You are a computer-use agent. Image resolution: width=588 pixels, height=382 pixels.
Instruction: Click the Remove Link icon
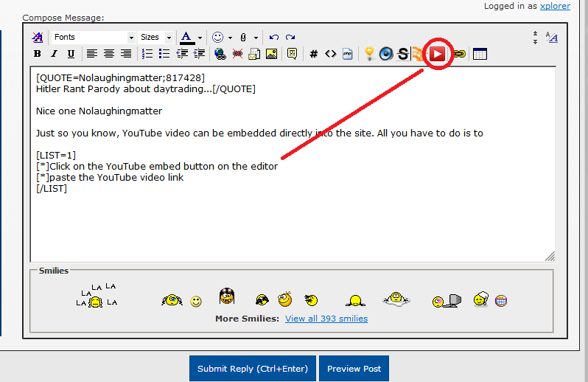click(237, 54)
